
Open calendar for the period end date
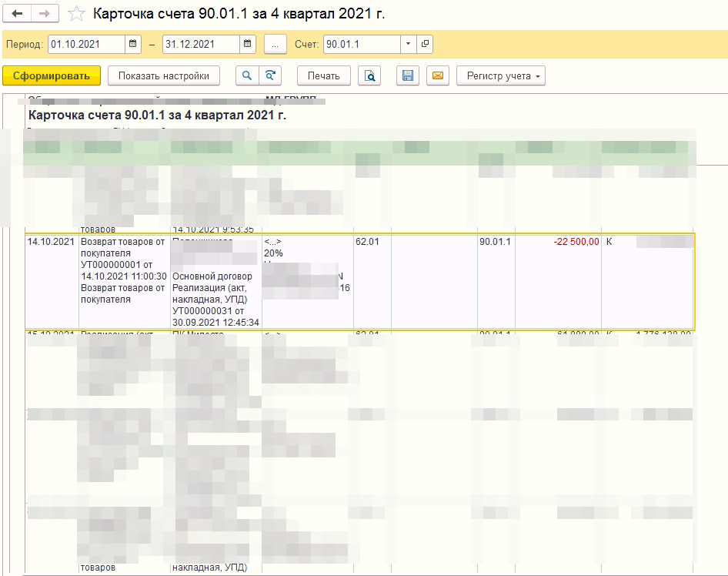248,45
